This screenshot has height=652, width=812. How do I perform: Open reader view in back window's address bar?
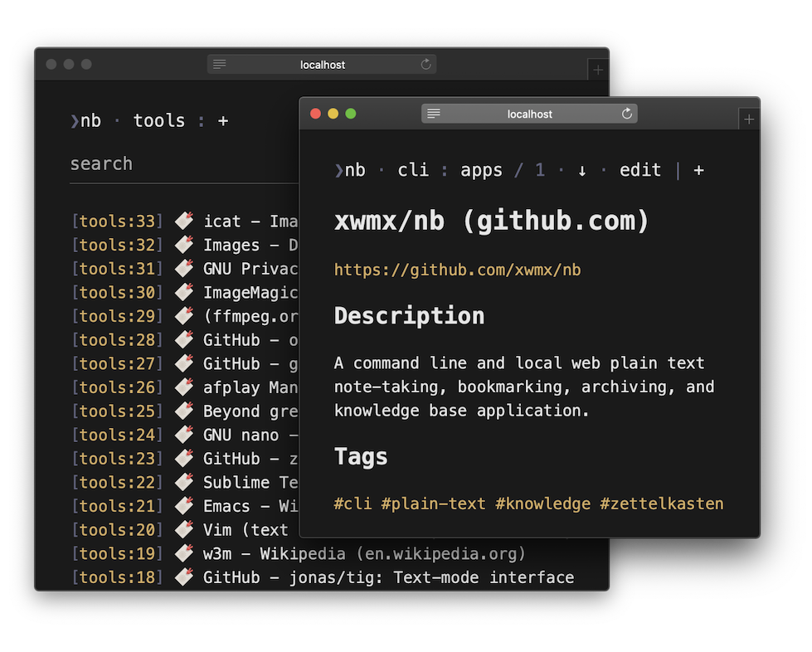pyautogui.click(x=220, y=64)
